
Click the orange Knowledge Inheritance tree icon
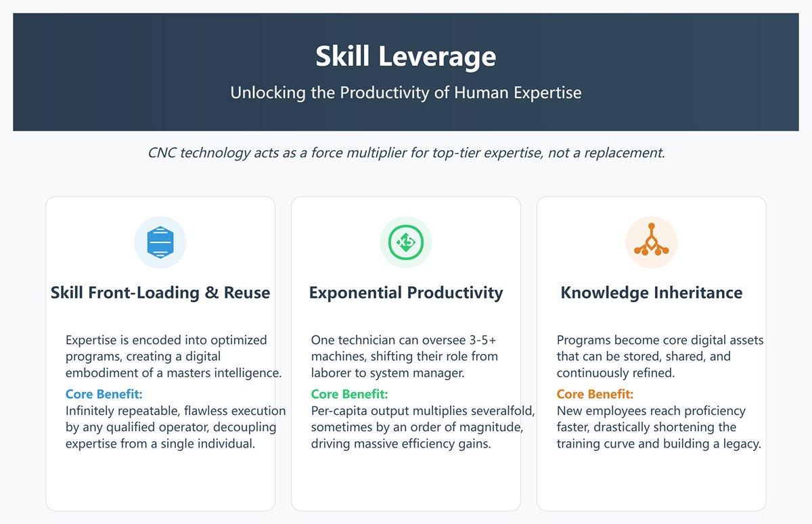tap(651, 242)
